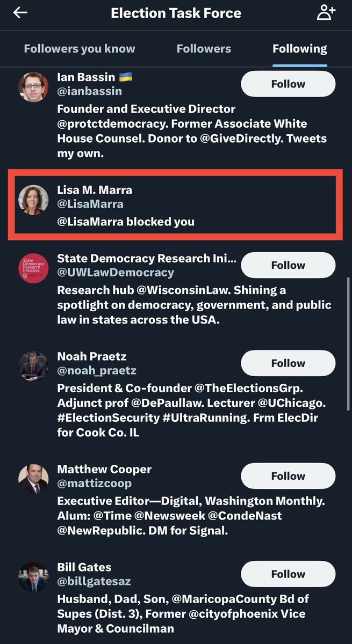Select the Following tab

tap(299, 49)
